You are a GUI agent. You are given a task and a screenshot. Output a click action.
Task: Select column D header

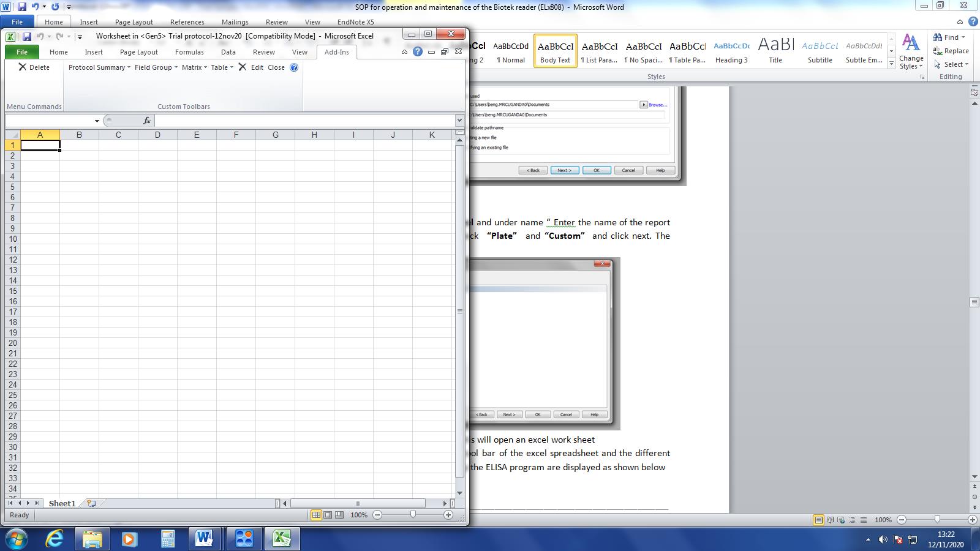tap(157, 135)
